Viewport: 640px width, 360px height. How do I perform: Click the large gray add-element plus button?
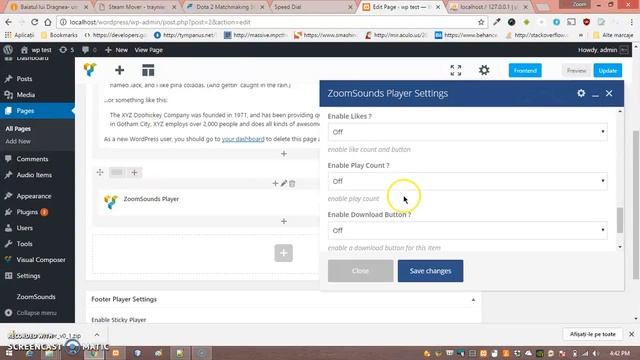[283, 253]
